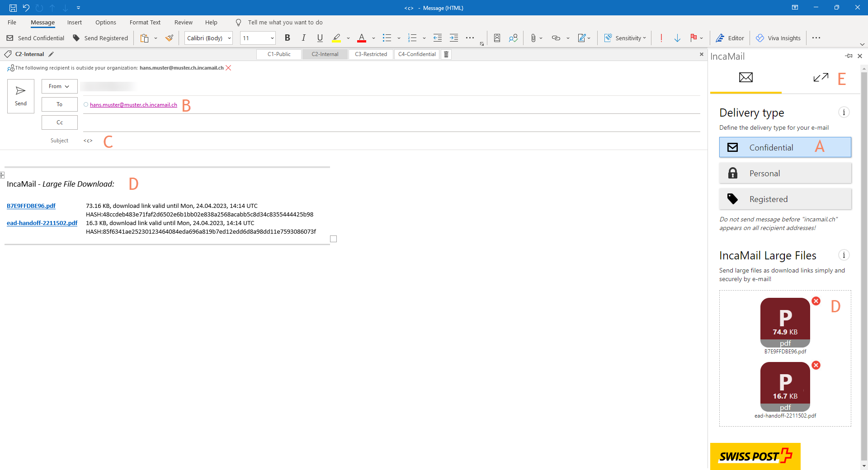Remove the ead-handoff-2211502.pdf attachment
Image resolution: width=868 pixels, height=470 pixels.
coord(816,365)
